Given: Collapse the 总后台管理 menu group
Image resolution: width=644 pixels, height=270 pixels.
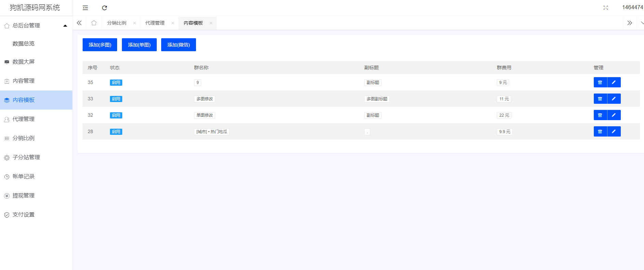Looking at the screenshot, I should point(65,26).
